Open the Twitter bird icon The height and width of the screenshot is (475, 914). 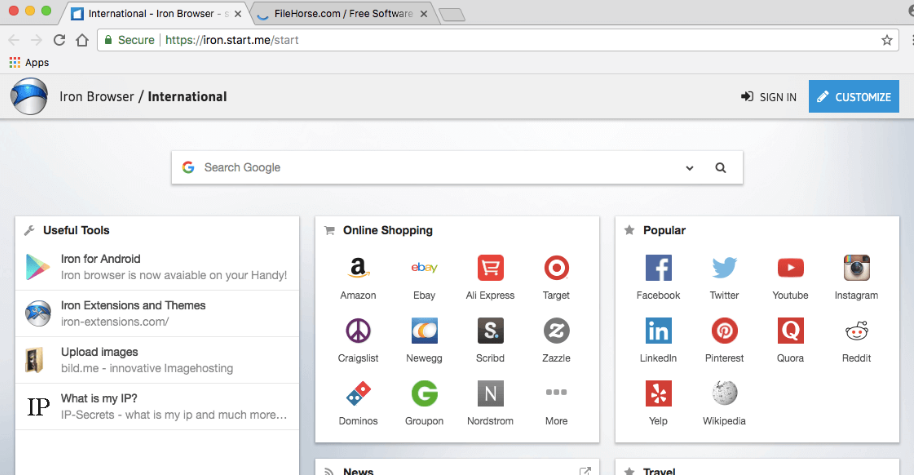pyautogui.click(x=724, y=268)
